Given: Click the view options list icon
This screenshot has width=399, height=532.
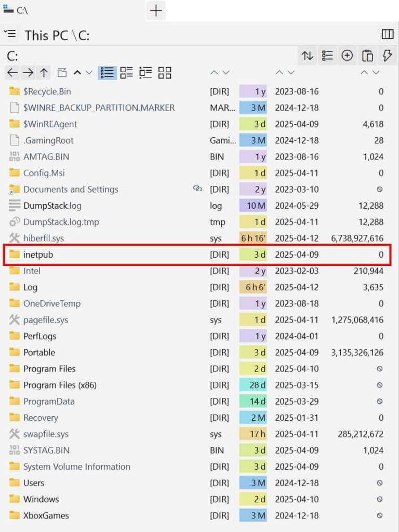Looking at the screenshot, I should click(x=327, y=55).
